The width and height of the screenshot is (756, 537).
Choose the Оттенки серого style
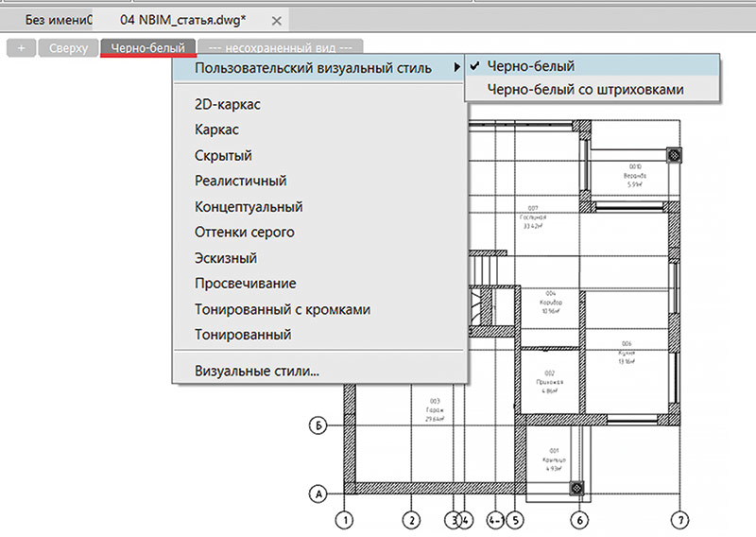point(244,232)
